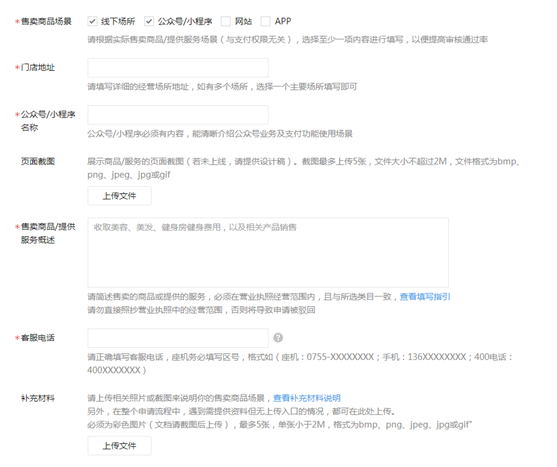Click the 售卖商品/提供服务概述 text area

(x=268, y=252)
